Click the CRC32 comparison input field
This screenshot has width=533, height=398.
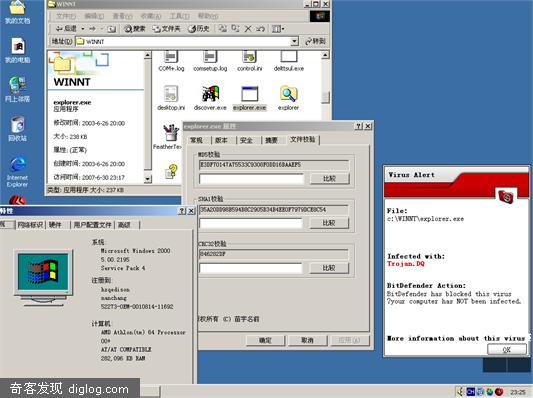(251, 268)
